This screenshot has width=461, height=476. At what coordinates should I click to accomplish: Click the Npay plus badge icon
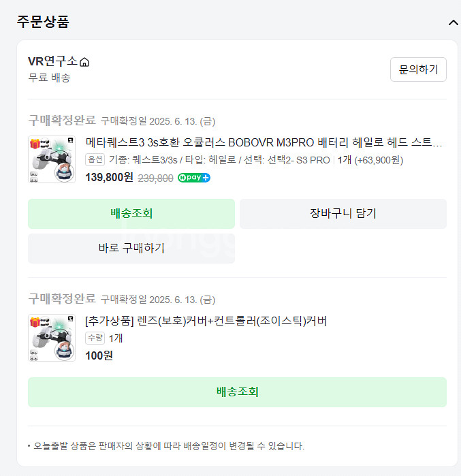click(x=194, y=178)
